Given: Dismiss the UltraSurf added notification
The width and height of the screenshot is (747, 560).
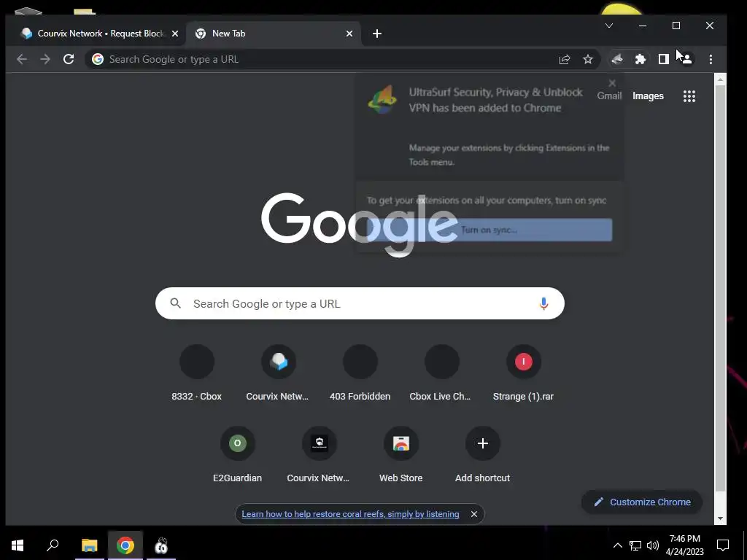Looking at the screenshot, I should pos(612,83).
